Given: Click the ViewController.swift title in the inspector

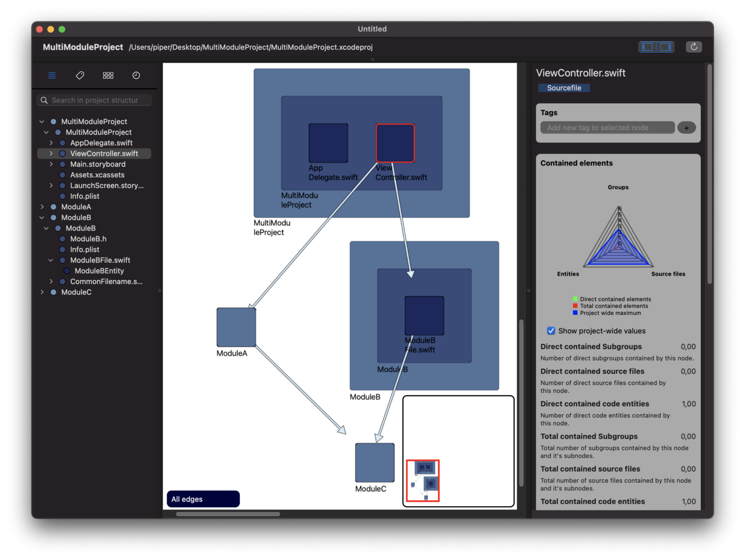Looking at the screenshot, I should [581, 73].
